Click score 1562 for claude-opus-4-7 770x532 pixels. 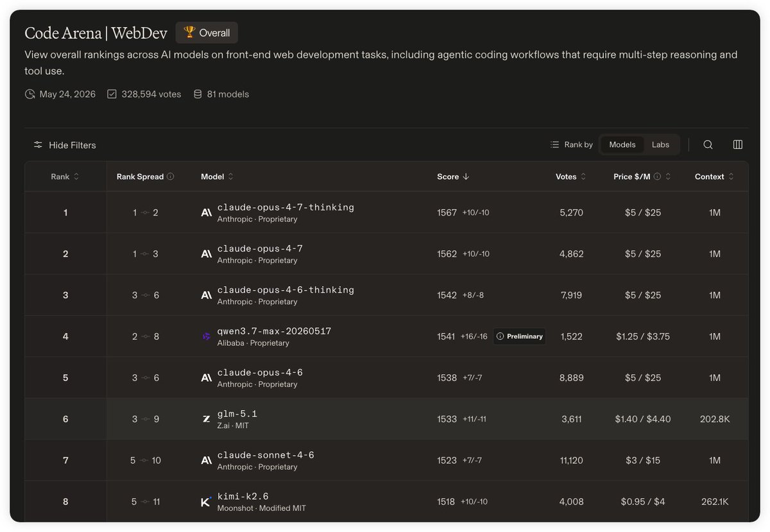tap(447, 254)
